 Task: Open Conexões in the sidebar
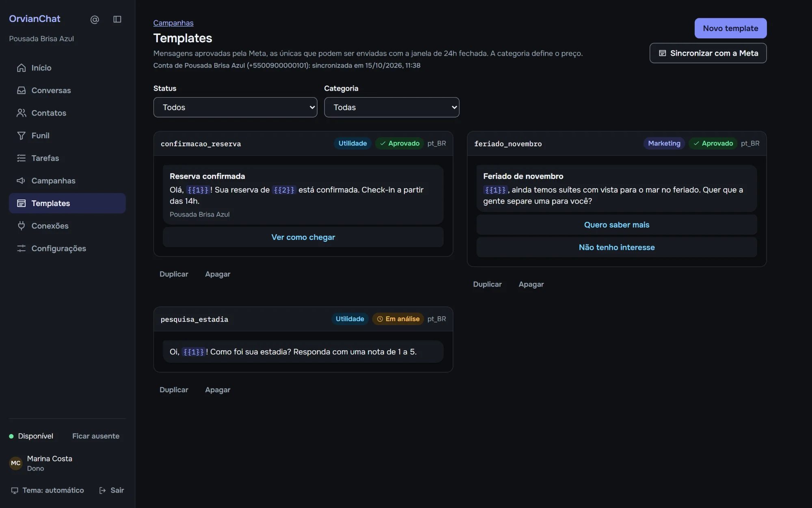coord(67,226)
